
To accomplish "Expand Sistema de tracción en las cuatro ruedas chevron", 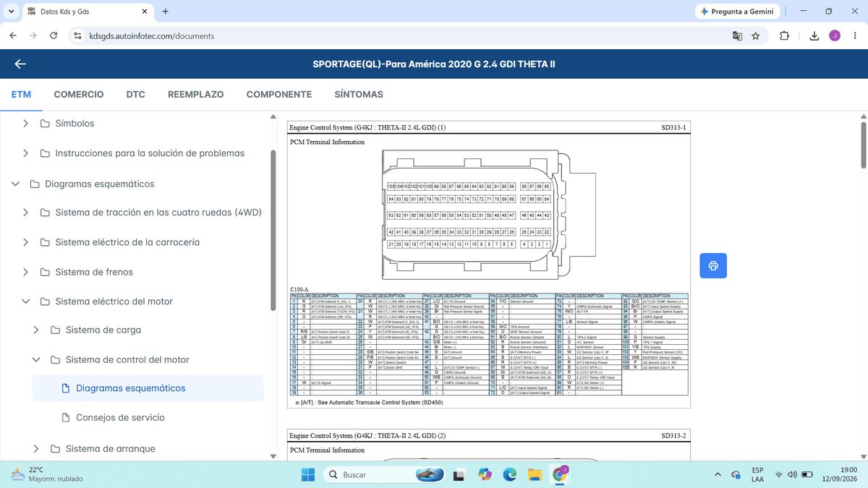I will (26, 213).
